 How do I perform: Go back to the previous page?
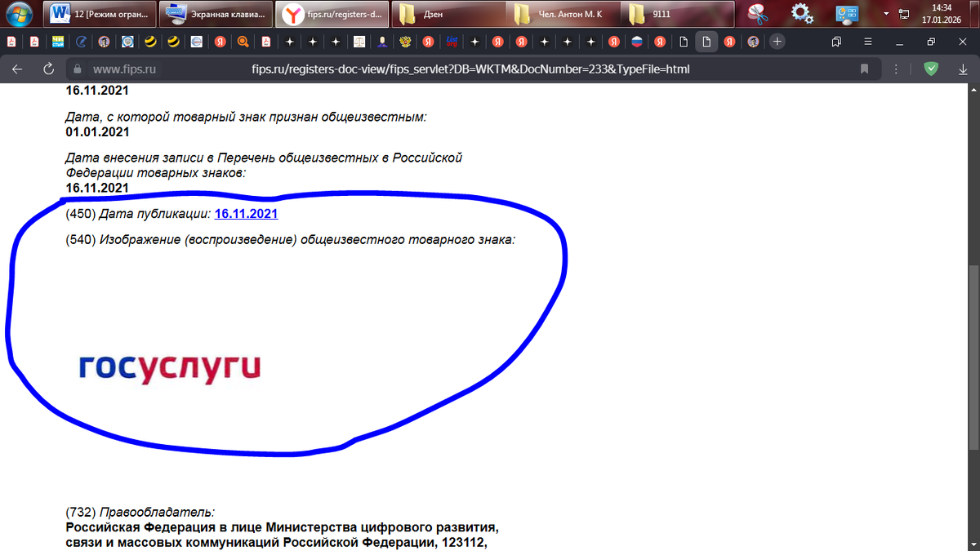click(x=16, y=69)
